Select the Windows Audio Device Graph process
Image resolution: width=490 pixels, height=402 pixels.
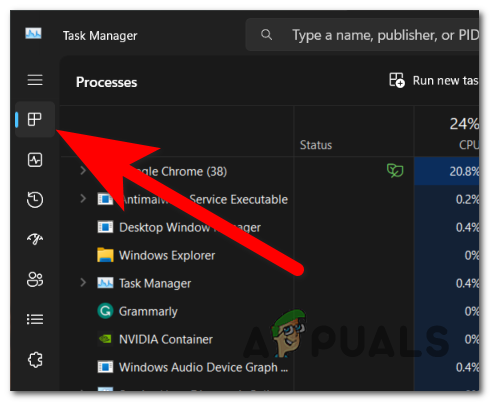[x=203, y=367]
